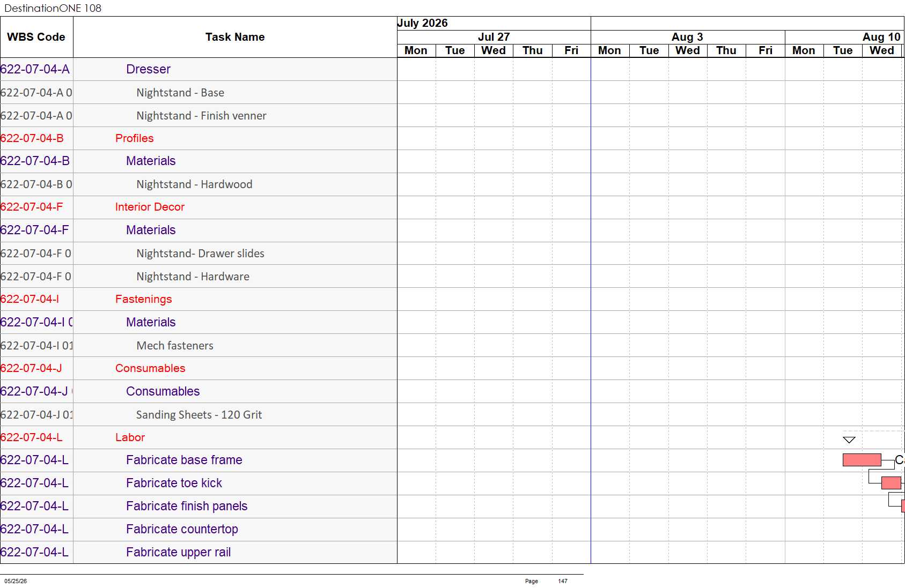Image resolution: width=905 pixels, height=588 pixels.
Task: Click the page number 147 in footer
Action: tap(562, 581)
